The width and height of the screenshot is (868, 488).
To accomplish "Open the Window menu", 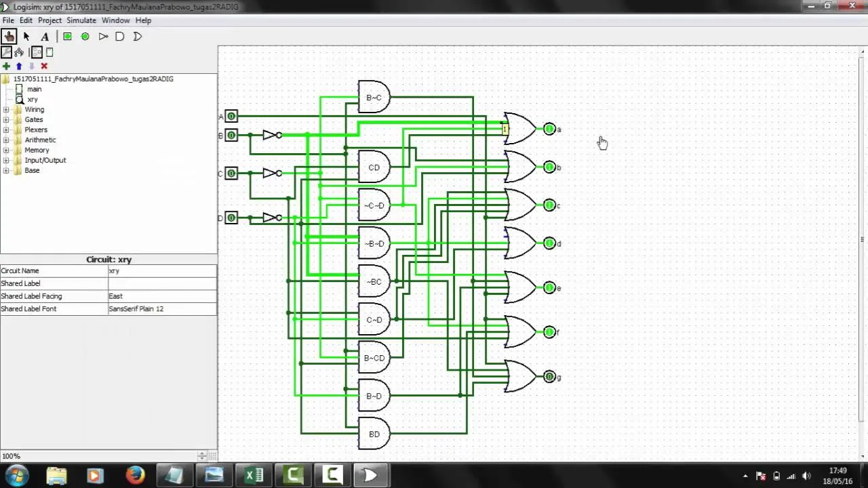I will [x=115, y=20].
